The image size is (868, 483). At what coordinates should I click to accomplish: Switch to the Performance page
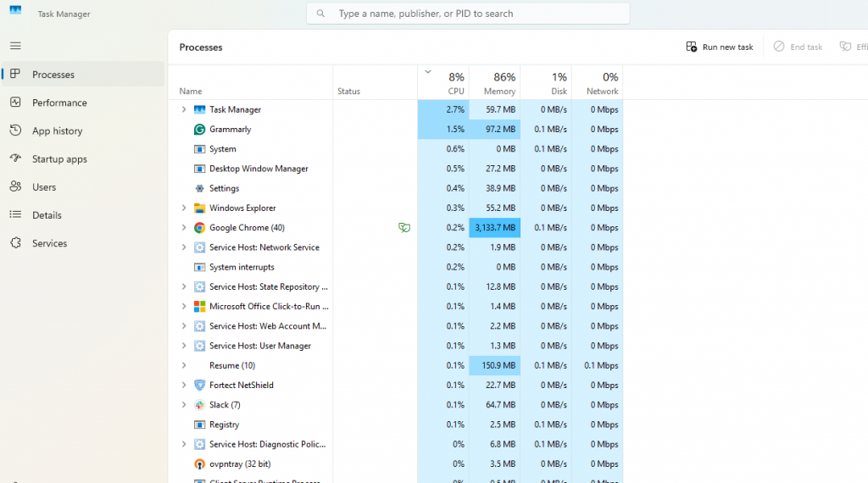[59, 103]
